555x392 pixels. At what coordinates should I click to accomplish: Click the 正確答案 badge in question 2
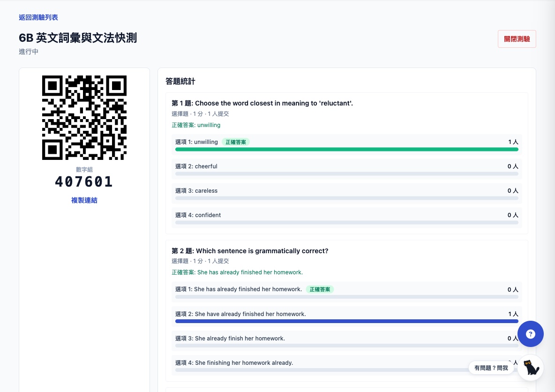pyautogui.click(x=320, y=289)
